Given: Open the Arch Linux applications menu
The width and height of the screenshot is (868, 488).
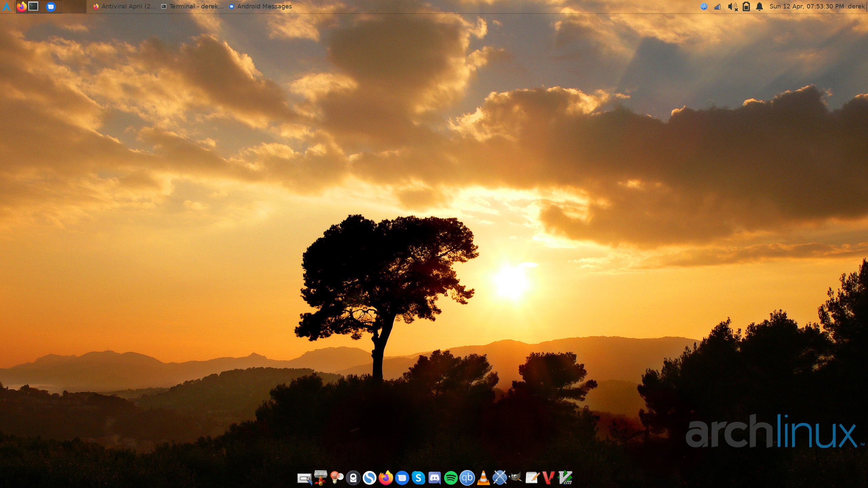Looking at the screenshot, I should [6, 6].
